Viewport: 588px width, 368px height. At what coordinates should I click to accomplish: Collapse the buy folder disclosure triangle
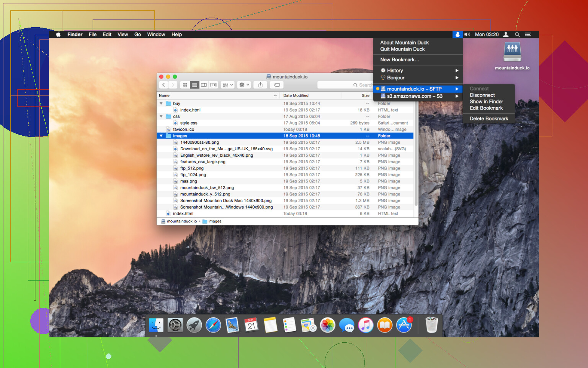click(161, 103)
